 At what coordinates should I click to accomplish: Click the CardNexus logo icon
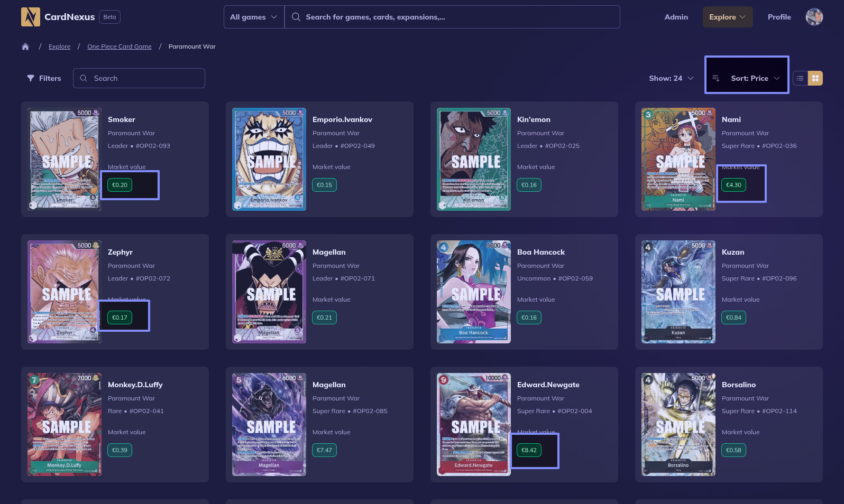click(x=31, y=17)
